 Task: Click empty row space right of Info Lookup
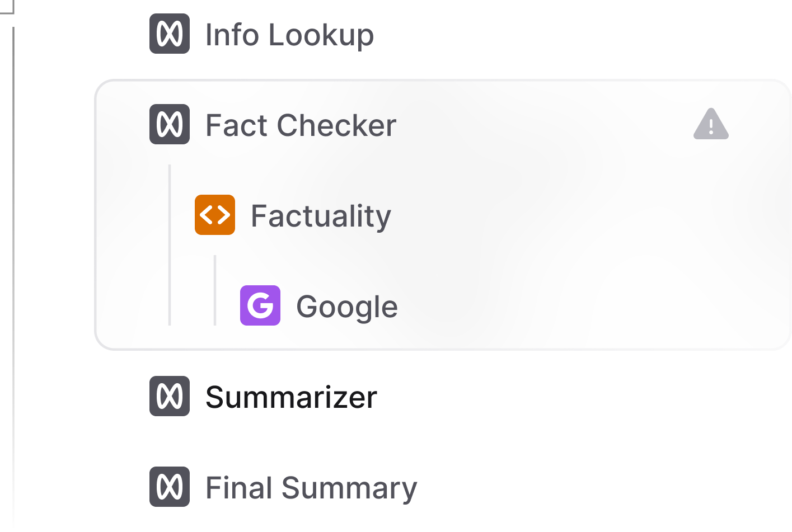click(x=560, y=34)
